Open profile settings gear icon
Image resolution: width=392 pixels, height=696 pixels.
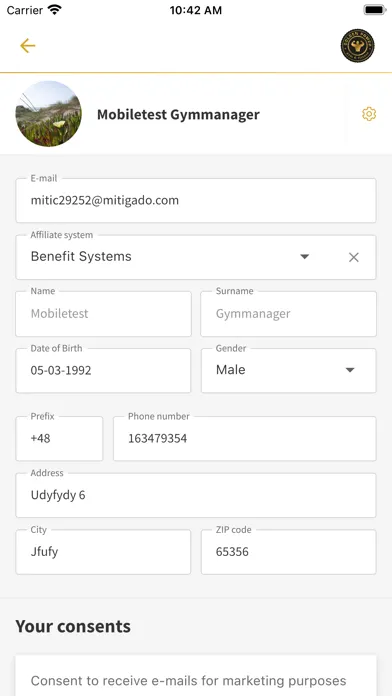click(x=369, y=114)
